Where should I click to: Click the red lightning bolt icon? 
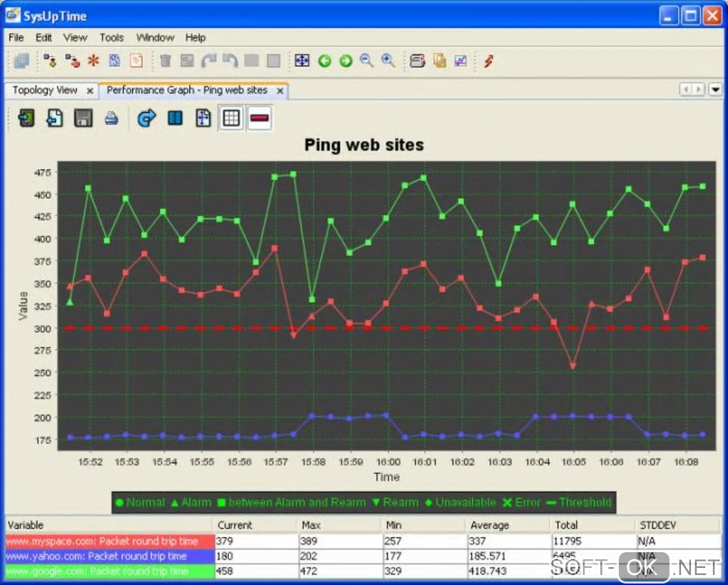coord(488,61)
